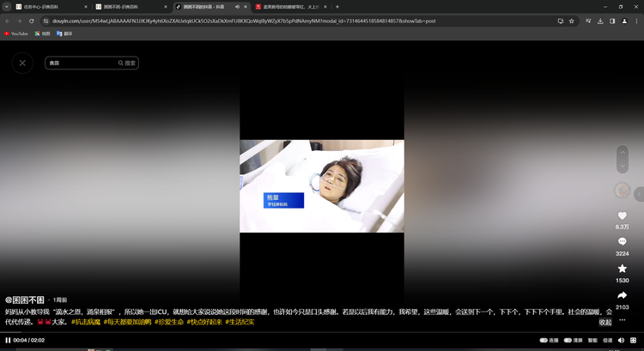Open the 地图 Maps bookmark

(x=42, y=33)
